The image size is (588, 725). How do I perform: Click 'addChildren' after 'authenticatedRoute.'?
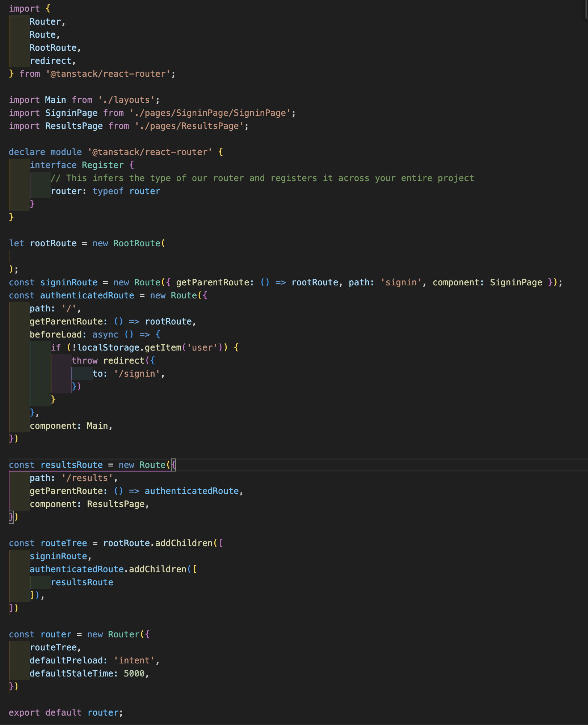tap(158, 569)
